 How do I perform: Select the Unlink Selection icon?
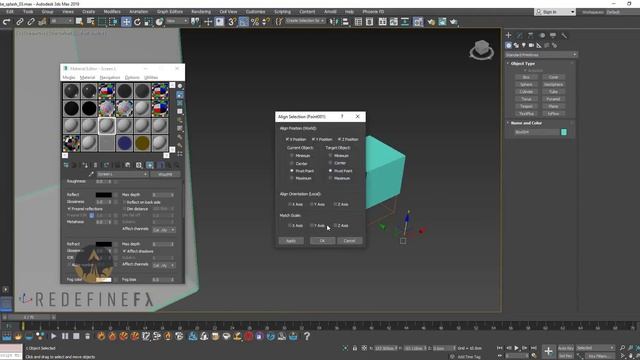31,22
